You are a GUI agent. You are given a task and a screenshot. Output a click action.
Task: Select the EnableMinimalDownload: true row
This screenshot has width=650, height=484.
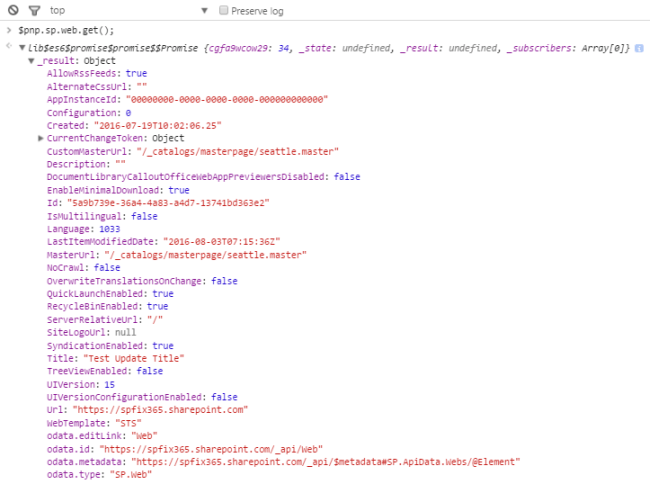tap(118, 190)
